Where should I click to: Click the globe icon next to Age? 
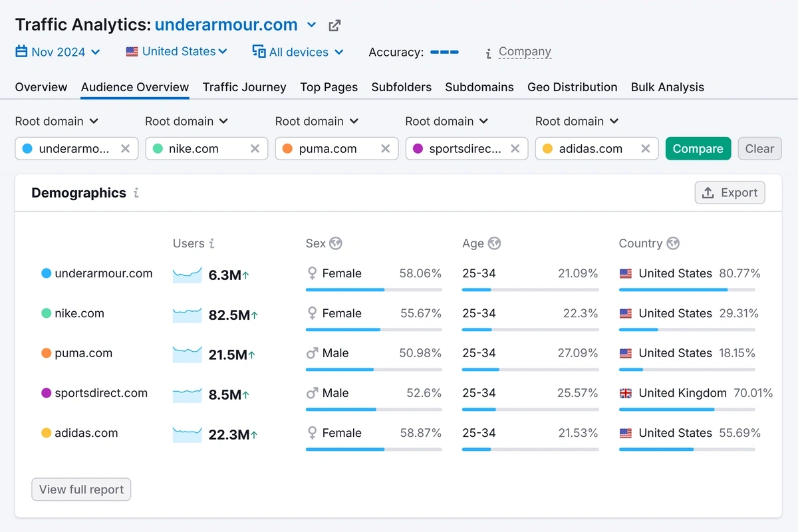click(494, 243)
